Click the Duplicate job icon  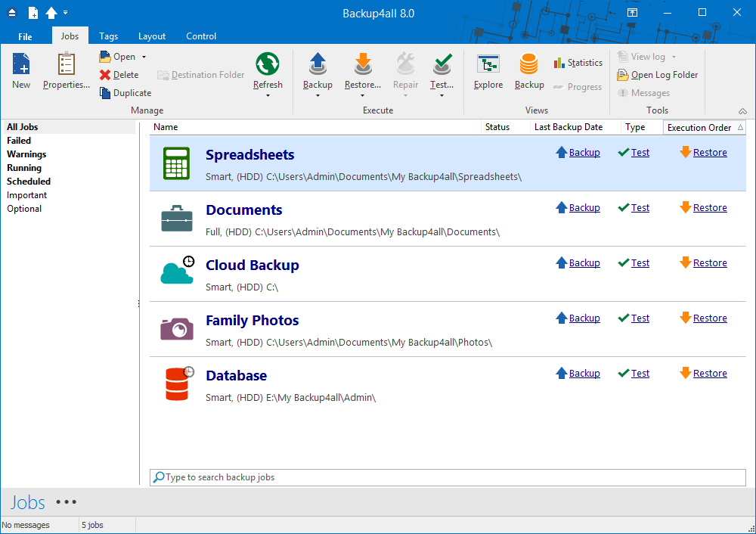(106, 93)
